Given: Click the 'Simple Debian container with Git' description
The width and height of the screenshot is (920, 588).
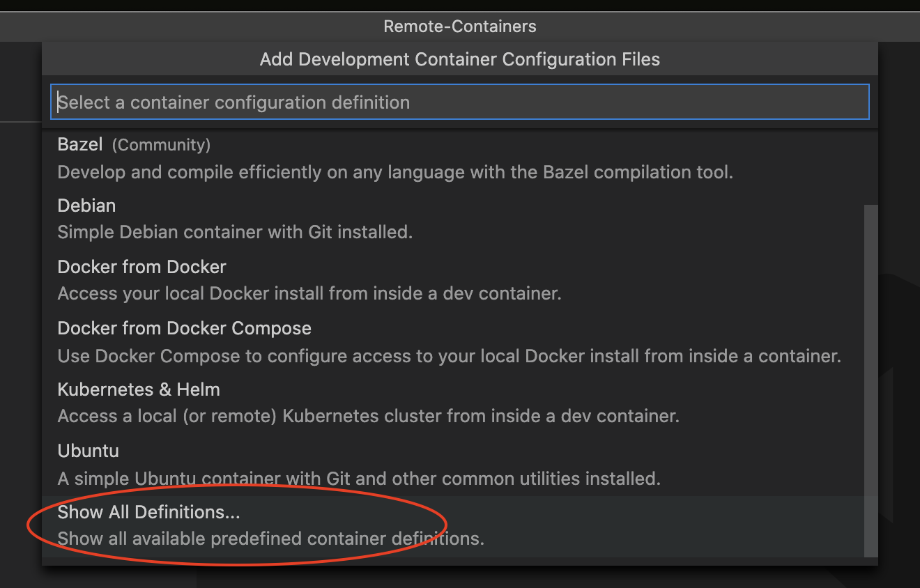Looking at the screenshot, I should coord(235,232).
